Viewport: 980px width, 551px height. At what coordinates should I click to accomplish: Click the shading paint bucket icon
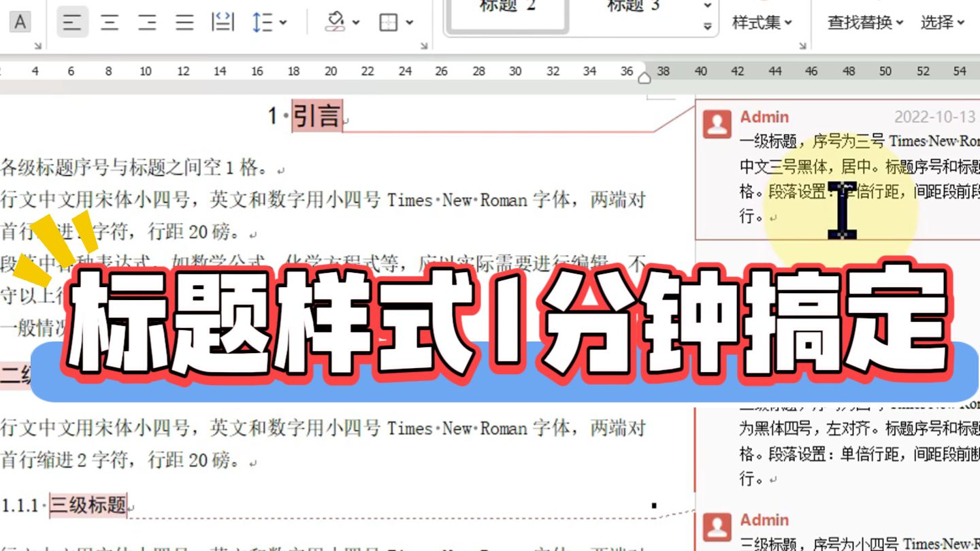(x=336, y=22)
